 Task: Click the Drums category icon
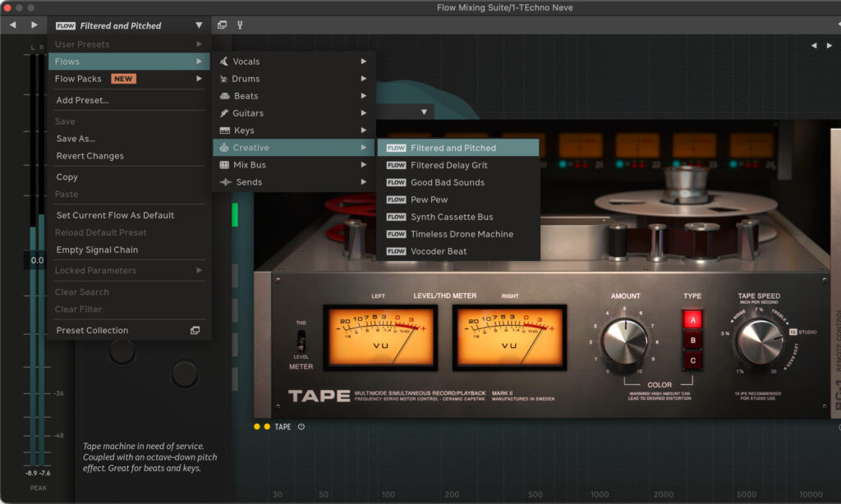click(223, 79)
